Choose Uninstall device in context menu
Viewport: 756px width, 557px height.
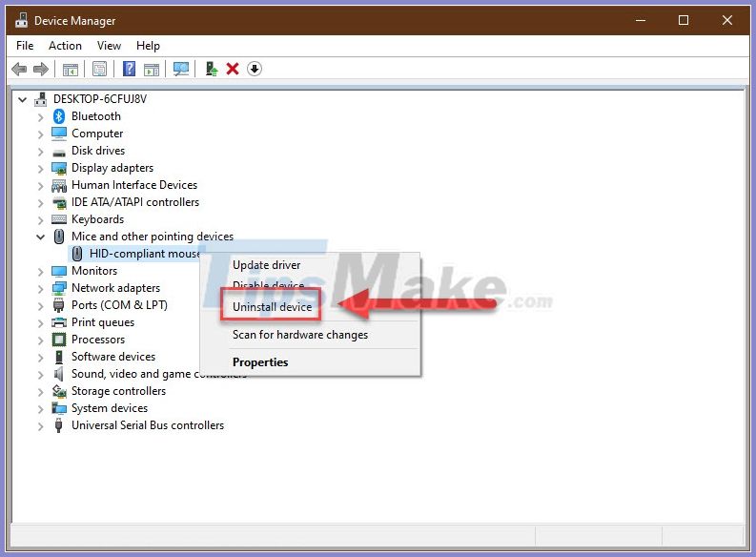coord(272,307)
